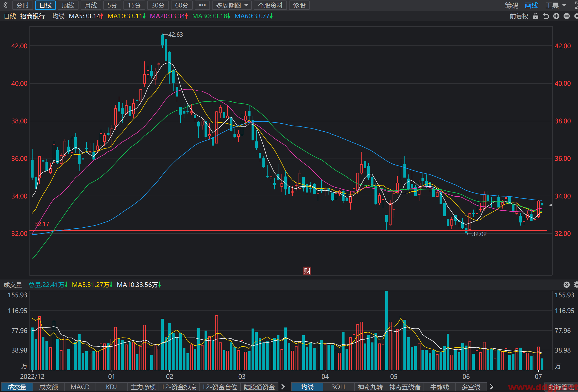Expand more main overlays chevron
This screenshot has width=578, height=392.
point(492,387)
